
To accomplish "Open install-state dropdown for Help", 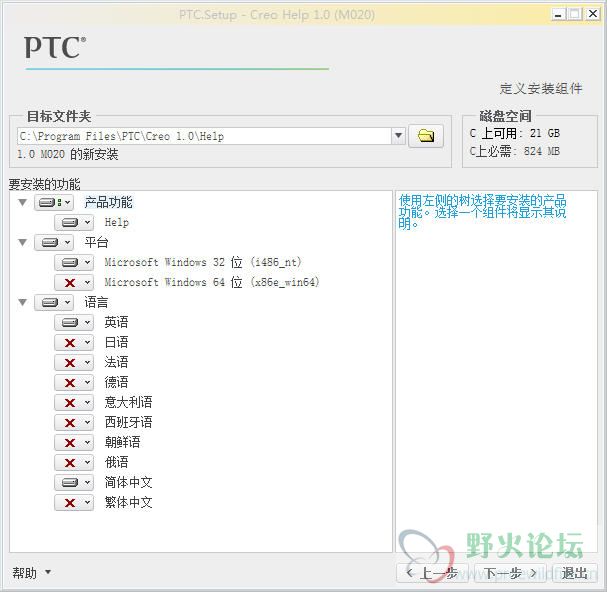I will pyautogui.click(x=74, y=222).
